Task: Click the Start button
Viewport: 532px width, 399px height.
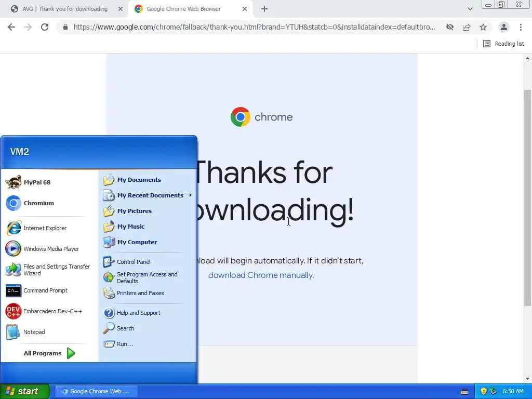Action: tap(24, 391)
